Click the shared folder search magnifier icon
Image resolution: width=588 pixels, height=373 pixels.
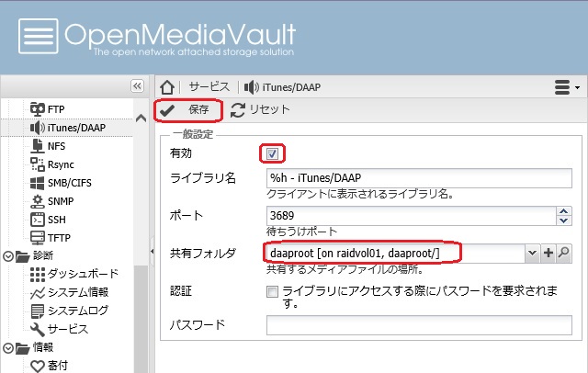click(563, 253)
